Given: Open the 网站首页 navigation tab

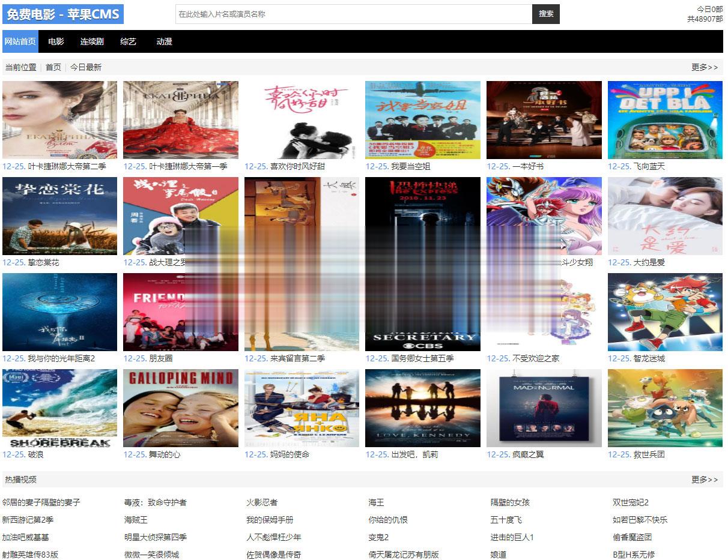Looking at the screenshot, I should pos(20,41).
